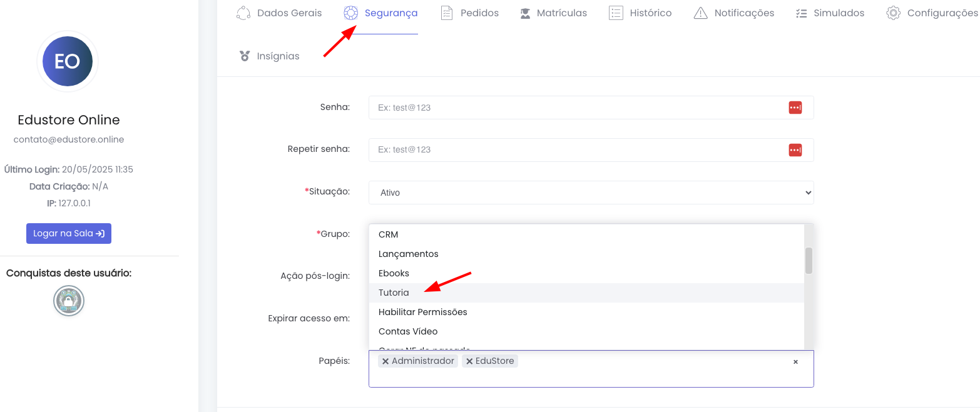Clear all roles in the Papéis field
This screenshot has width=980, height=412.
click(x=795, y=362)
